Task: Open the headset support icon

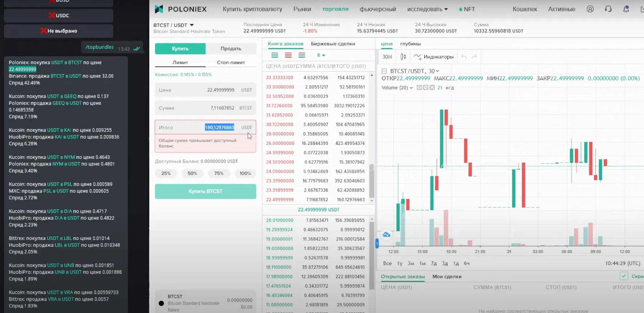Action: pos(608,9)
